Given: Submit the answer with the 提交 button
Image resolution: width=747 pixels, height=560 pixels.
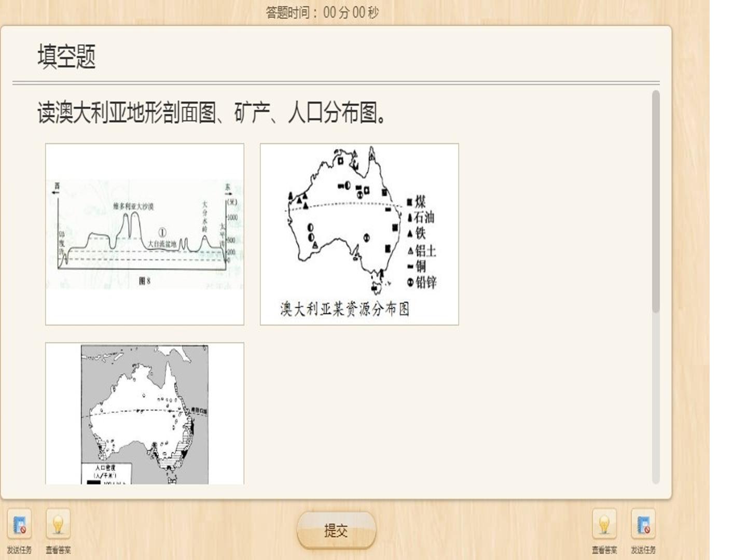Looking at the screenshot, I should (x=336, y=530).
